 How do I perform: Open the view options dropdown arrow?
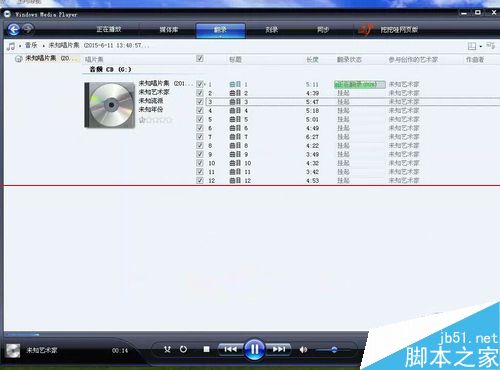tap(481, 46)
